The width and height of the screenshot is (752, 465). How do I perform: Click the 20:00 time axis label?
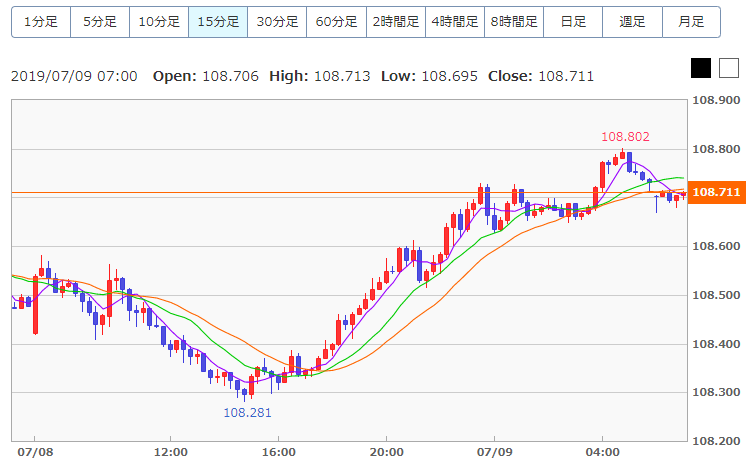(387, 452)
